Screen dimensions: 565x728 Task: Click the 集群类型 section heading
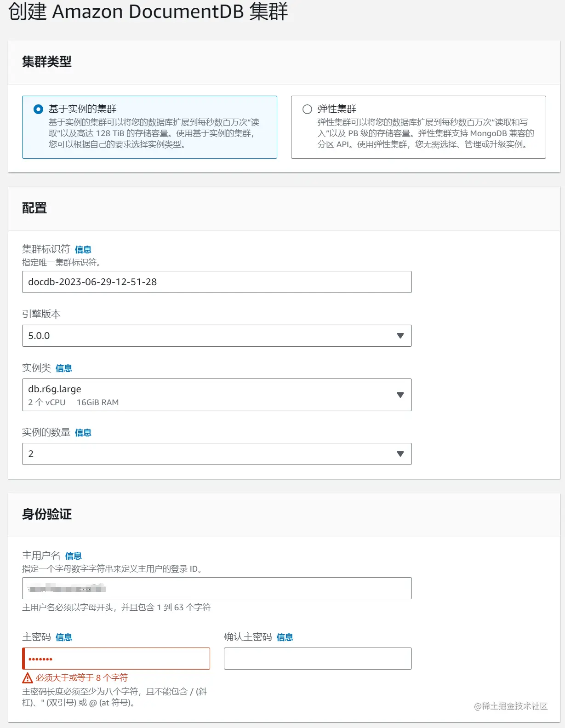(x=47, y=62)
